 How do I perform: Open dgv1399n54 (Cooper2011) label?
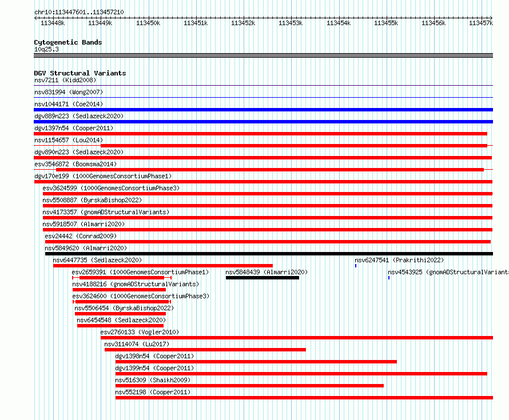point(154,368)
